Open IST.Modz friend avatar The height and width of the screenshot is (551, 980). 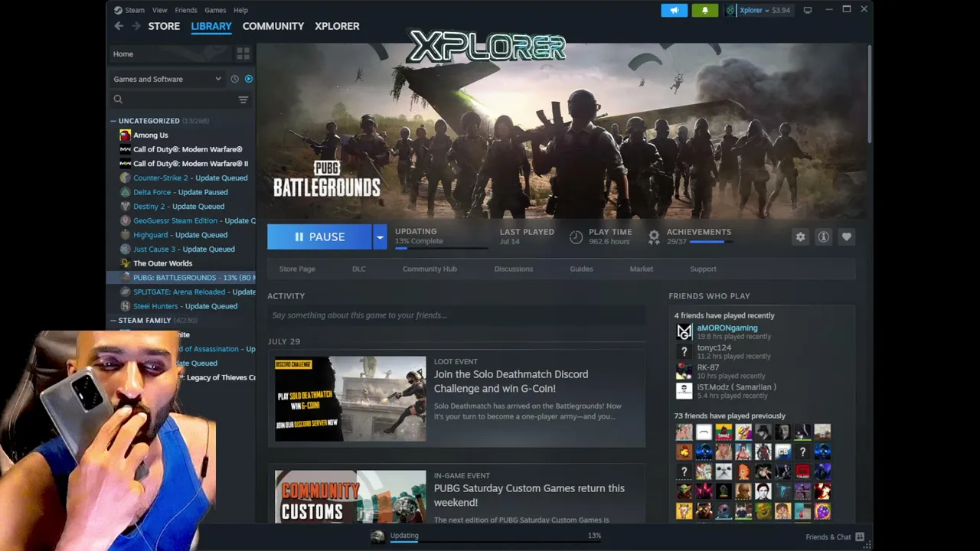pyautogui.click(x=684, y=391)
